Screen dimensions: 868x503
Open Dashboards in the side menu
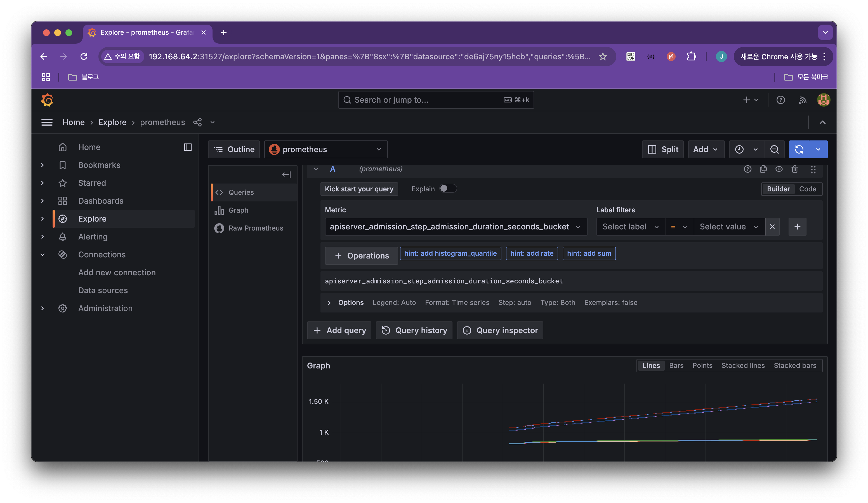point(101,201)
